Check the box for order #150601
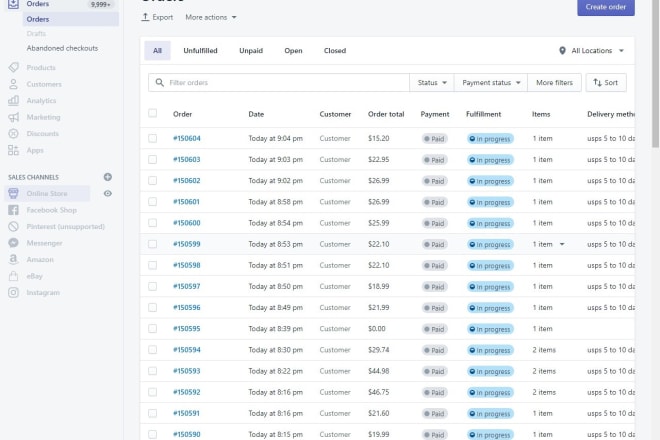This screenshot has width=660, height=440. (x=152, y=202)
